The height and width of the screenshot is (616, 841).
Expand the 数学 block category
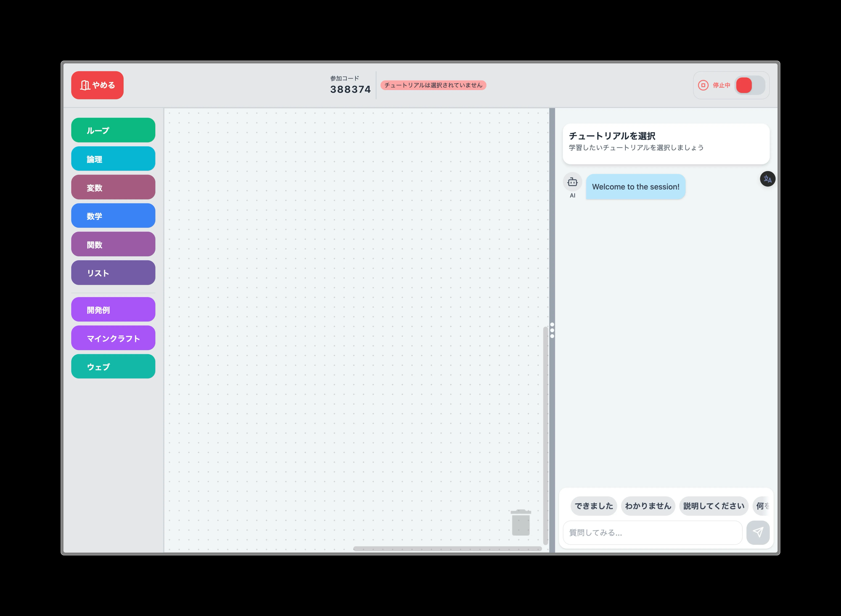(113, 216)
